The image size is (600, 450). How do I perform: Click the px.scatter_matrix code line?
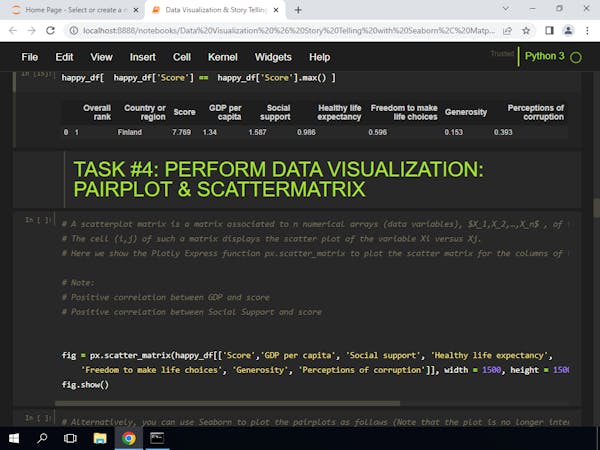pyautogui.click(x=307, y=355)
